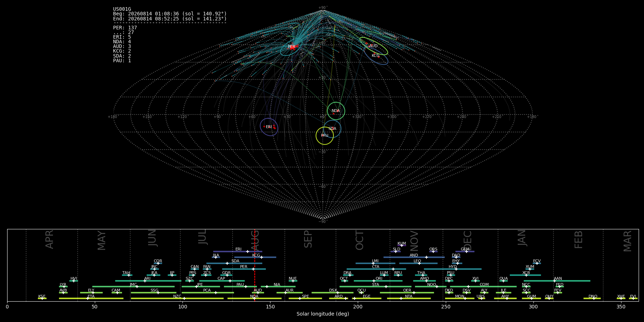Click the PER count entry in legend
Screen dimensions: 644x322
125,28
